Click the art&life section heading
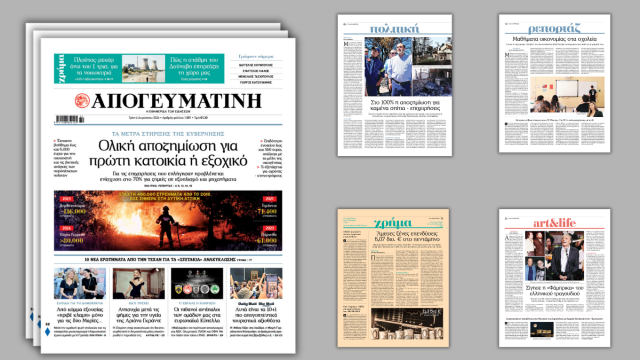 554,223
